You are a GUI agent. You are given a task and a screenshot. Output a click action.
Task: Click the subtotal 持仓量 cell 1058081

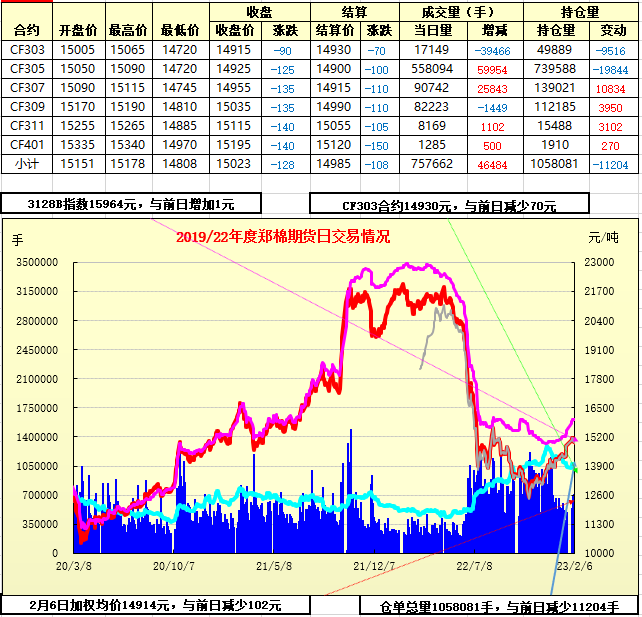555,163
